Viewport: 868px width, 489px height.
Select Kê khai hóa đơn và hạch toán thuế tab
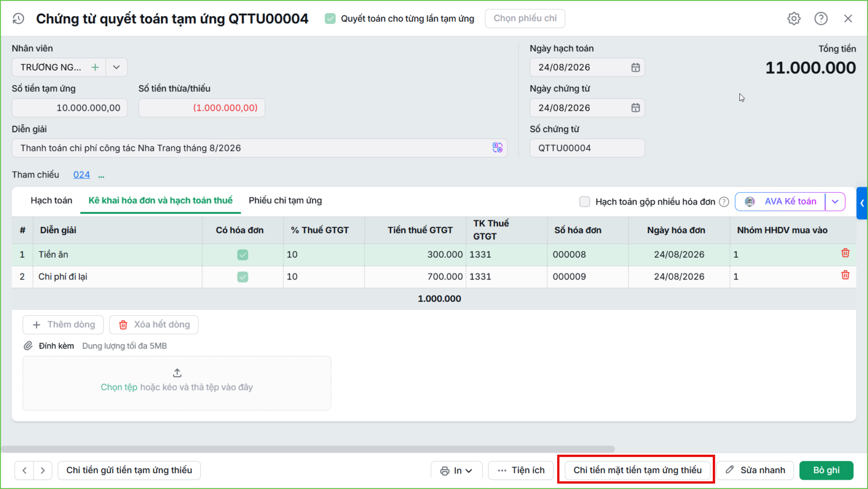[161, 200]
